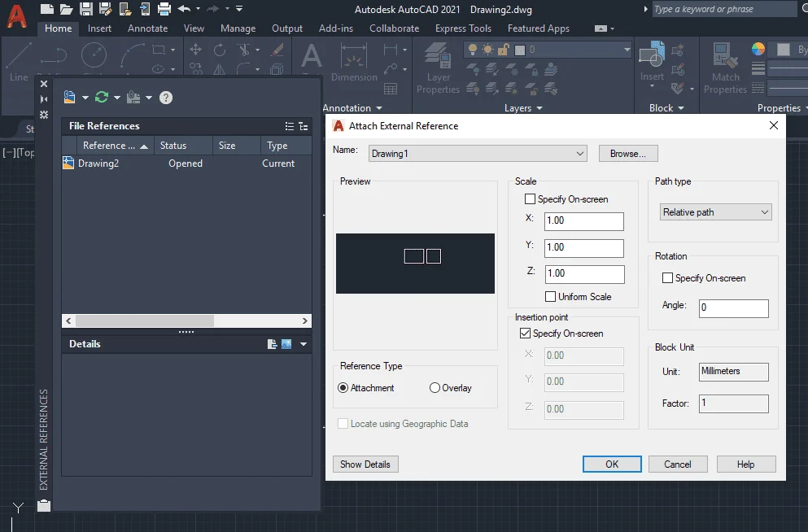Open the View ribbon tab

(194, 28)
